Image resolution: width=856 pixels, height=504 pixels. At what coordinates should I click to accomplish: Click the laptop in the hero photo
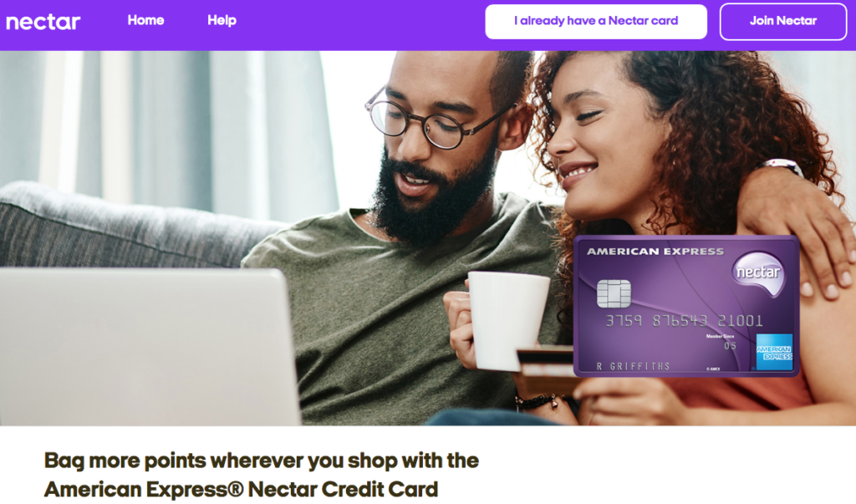coord(147,346)
